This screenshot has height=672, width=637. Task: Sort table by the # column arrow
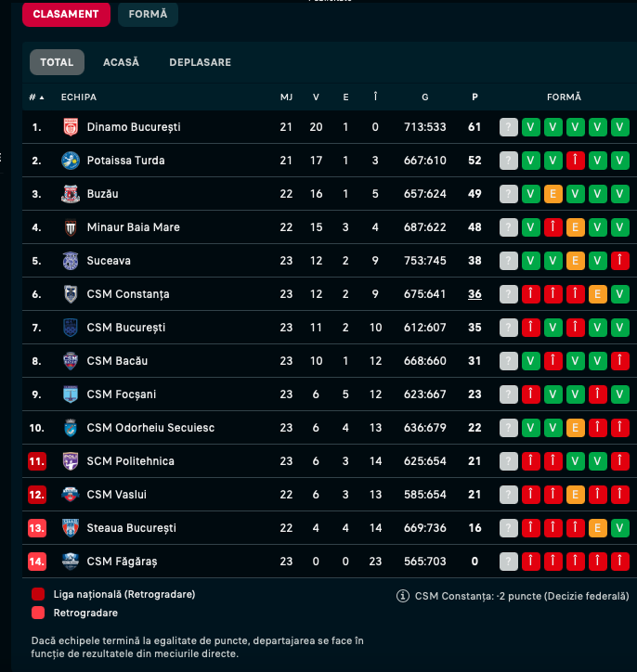pos(42,97)
